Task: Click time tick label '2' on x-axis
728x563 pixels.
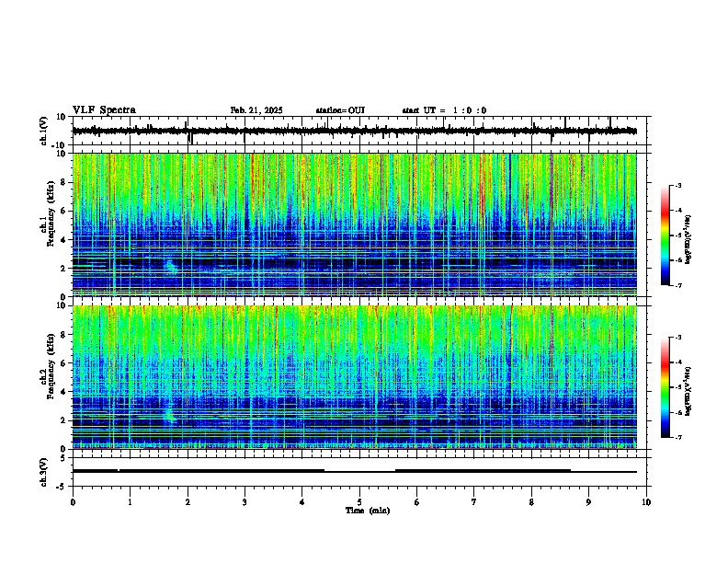Action: coord(188,502)
